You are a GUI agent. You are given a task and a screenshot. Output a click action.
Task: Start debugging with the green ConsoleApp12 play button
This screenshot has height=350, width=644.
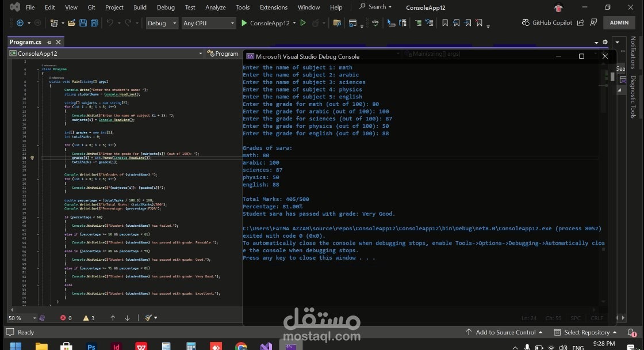click(265, 23)
